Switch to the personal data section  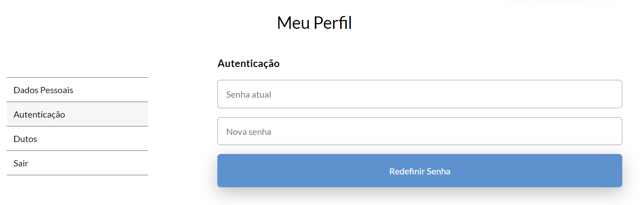(43, 90)
